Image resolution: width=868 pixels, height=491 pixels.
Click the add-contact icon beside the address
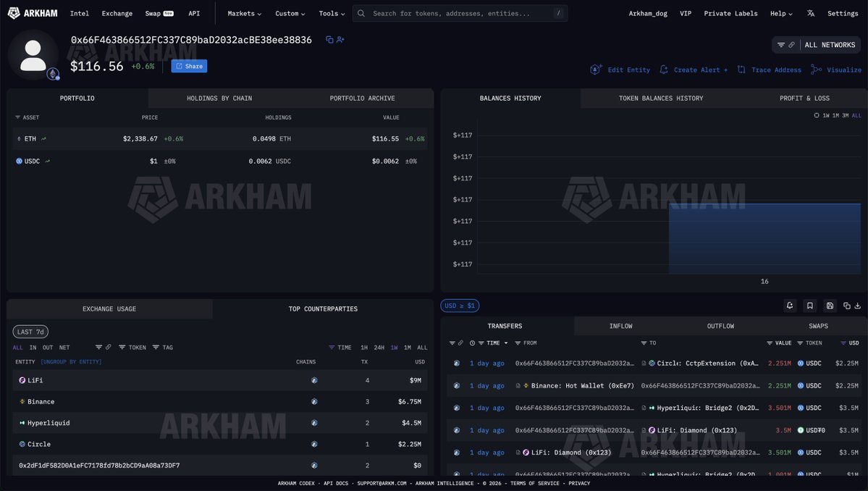[340, 40]
